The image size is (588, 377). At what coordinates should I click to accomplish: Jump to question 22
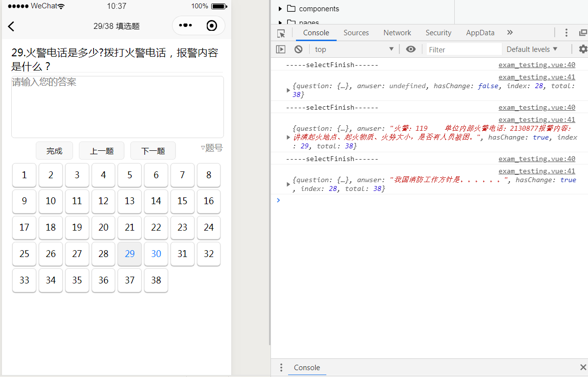point(156,228)
